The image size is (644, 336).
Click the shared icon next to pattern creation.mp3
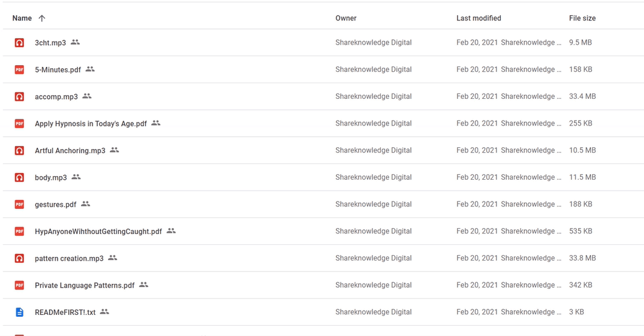[112, 258]
